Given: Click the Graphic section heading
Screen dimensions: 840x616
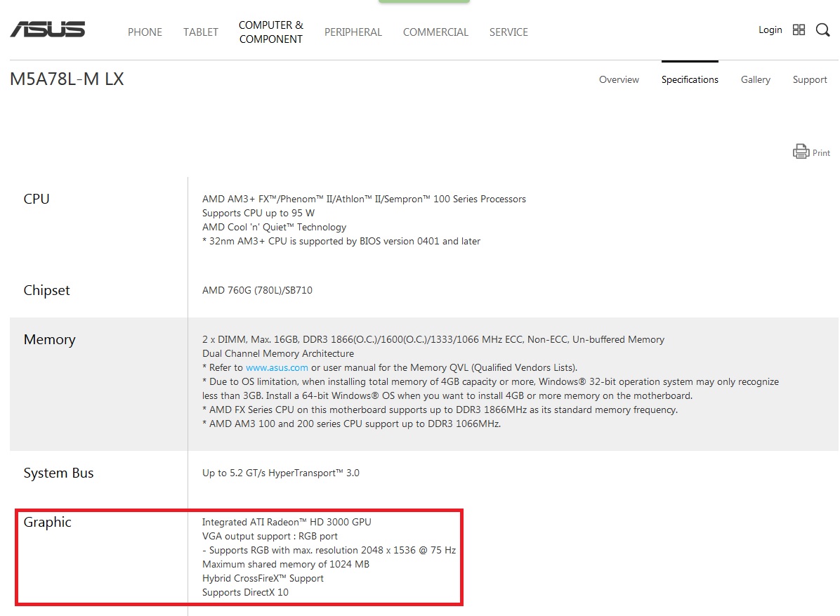Looking at the screenshot, I should tap(48, 523).
